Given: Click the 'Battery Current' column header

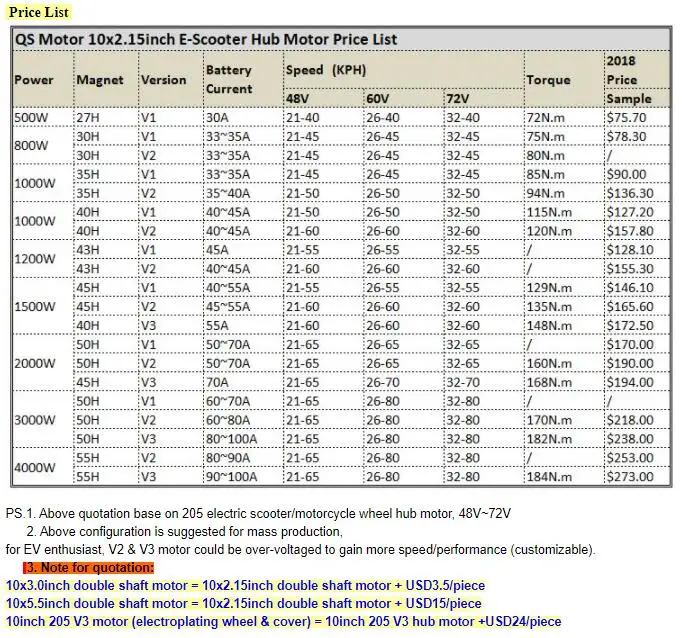Looking at the screenshot, I should coord(229,79).
